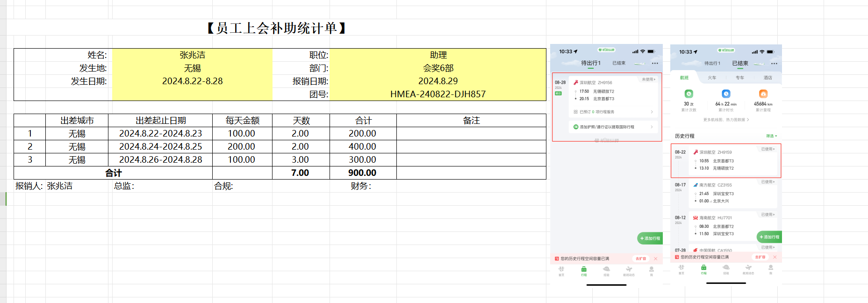Image resolution: width=868 pixels, height=303 pixels.
Task: Tap 首页 home icon in left phone screenshot
Action: point(561,270)
